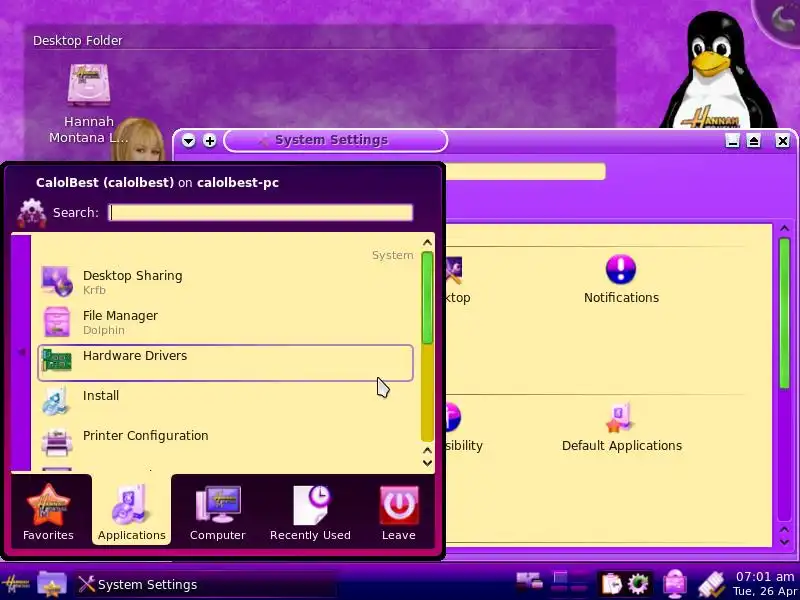
Task: Open Desktop Sharing (Krfb) from the menu
Action: tap(225, 282)
